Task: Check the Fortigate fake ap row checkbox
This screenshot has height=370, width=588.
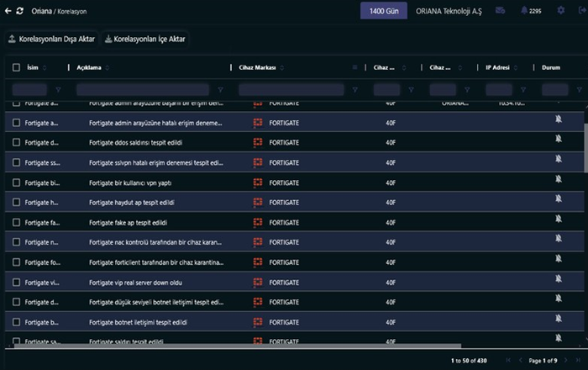Action: [x=16, y=223]
